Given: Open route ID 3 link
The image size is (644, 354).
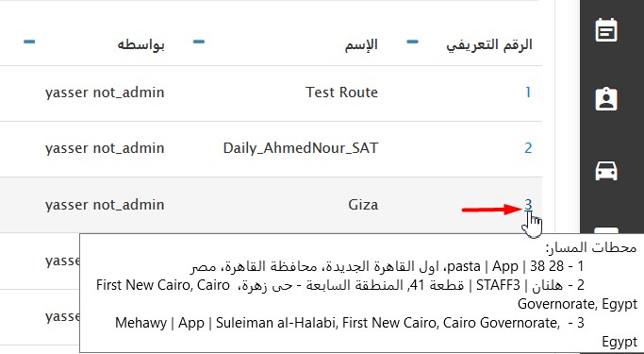Looking at the screenshot, I should point(528,204).
